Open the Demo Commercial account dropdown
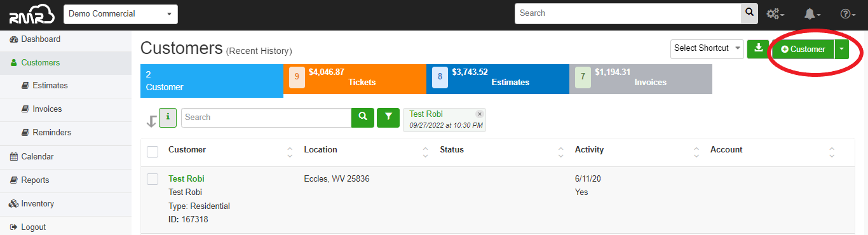Screen dimensions: 868x235 pos(121,13)
